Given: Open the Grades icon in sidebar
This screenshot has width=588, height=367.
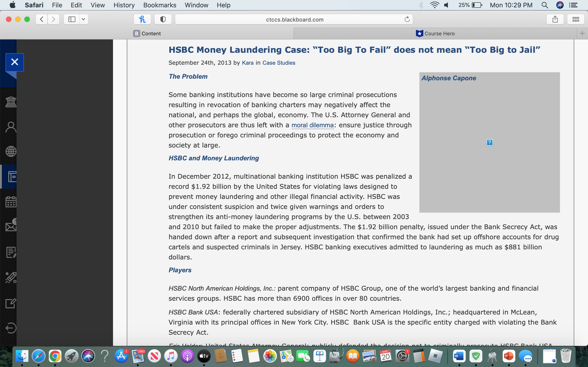Looking at the screenshot, I should [x=11, y=253].
